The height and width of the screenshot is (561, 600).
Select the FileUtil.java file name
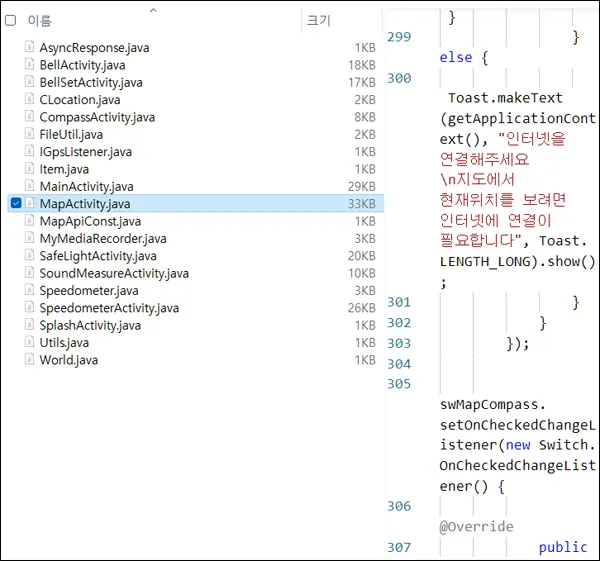coord(71,134)
